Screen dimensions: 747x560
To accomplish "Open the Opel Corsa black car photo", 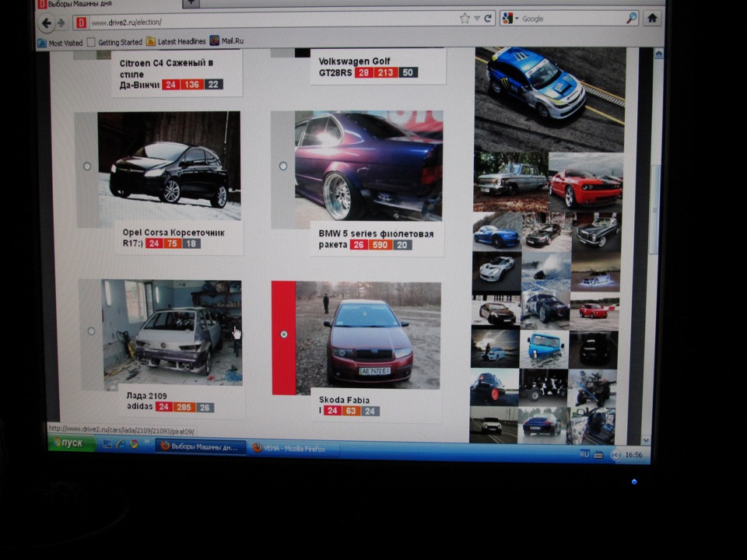I will click(x=170, y=166).
